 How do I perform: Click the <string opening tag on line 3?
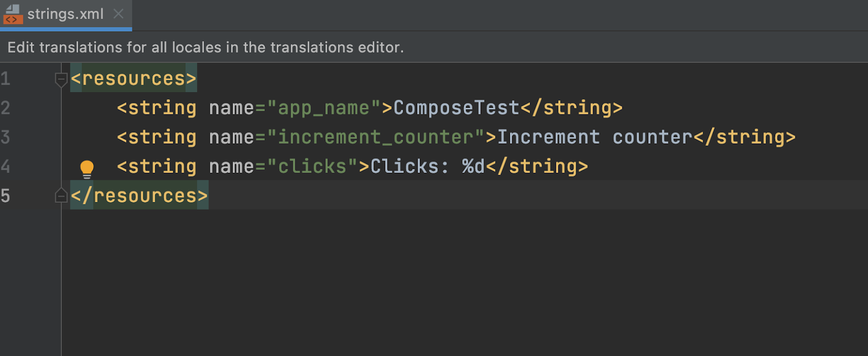click(x=157, y=138)
